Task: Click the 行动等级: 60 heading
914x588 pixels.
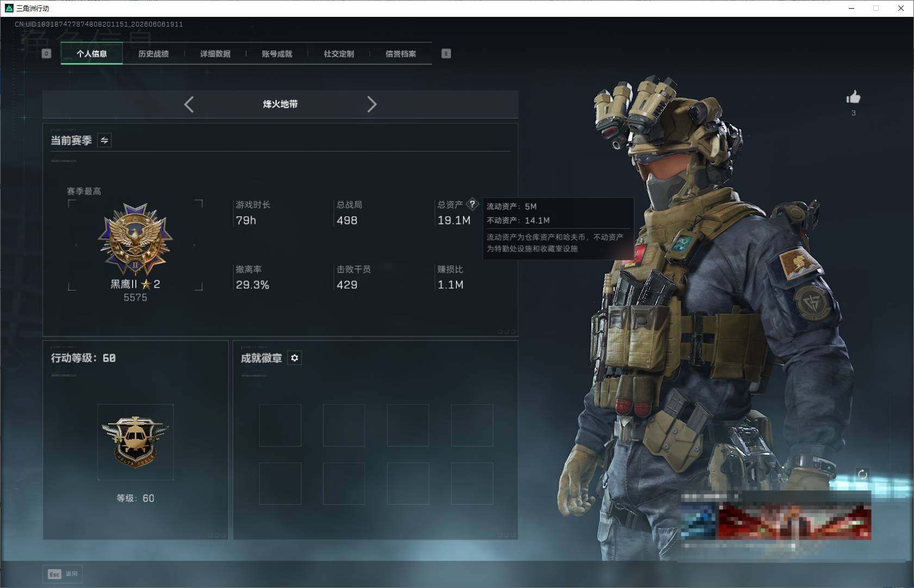Action: 83,358
